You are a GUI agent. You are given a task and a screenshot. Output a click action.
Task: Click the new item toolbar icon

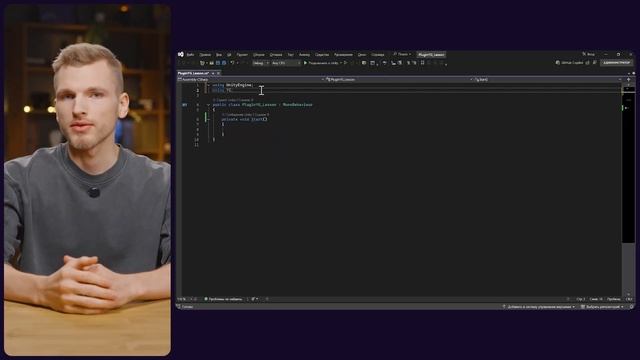(202, 63)
